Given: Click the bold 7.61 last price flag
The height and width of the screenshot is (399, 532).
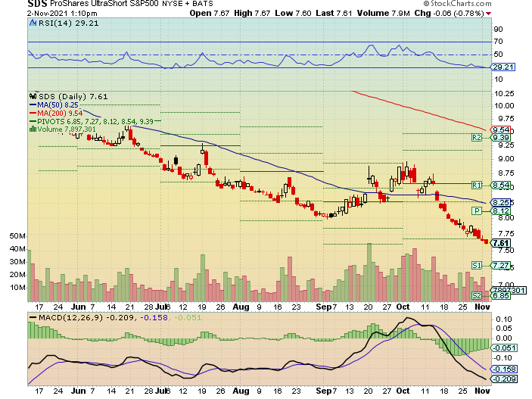Looking at the screenshot, I should click(501, 243).
